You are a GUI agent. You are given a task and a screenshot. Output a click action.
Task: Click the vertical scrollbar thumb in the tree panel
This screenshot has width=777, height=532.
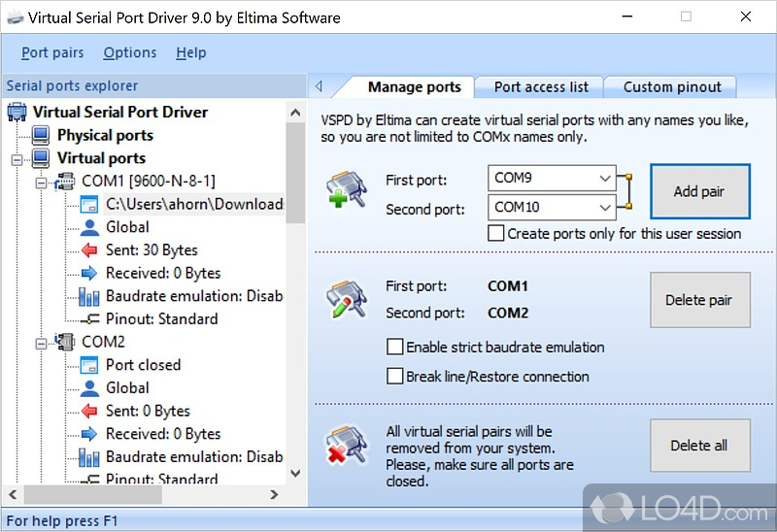pos(296,173)
